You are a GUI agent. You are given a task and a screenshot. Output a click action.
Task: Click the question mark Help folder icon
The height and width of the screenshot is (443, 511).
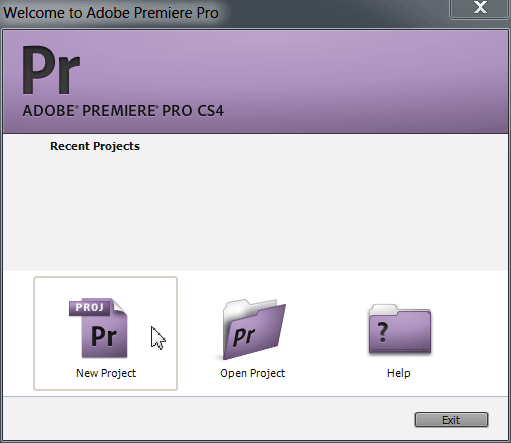point(400,329)
